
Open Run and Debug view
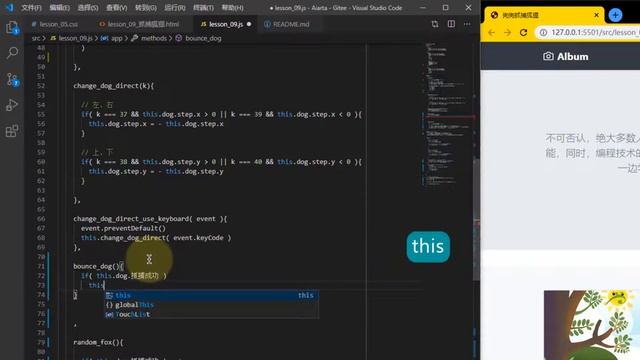12,105
